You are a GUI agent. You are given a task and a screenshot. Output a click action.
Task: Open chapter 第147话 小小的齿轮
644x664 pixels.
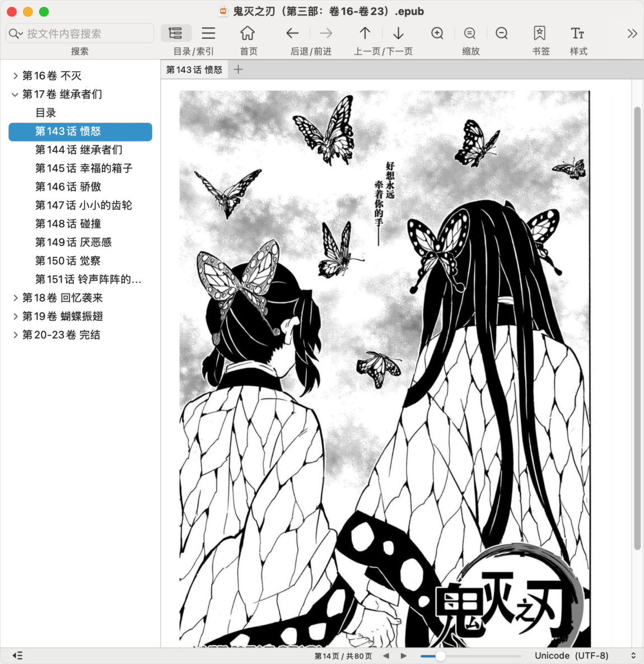[83, 205]
